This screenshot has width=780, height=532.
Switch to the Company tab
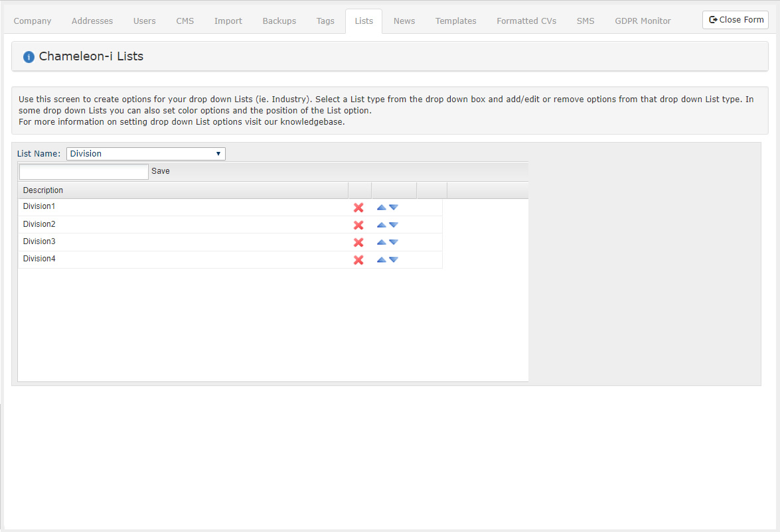[x=33, y=21]
